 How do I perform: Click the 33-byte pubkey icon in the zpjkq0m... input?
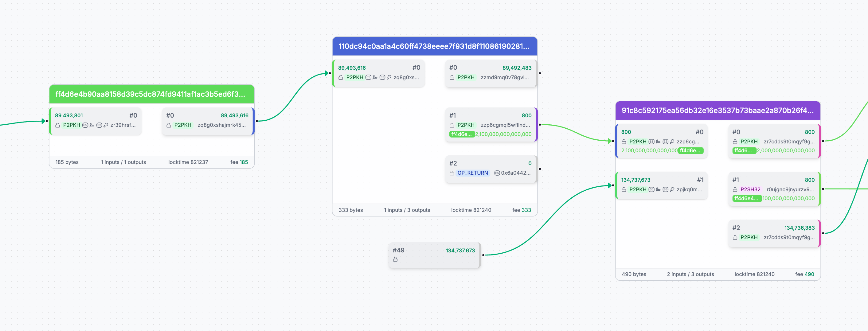(x=665, y=189)
